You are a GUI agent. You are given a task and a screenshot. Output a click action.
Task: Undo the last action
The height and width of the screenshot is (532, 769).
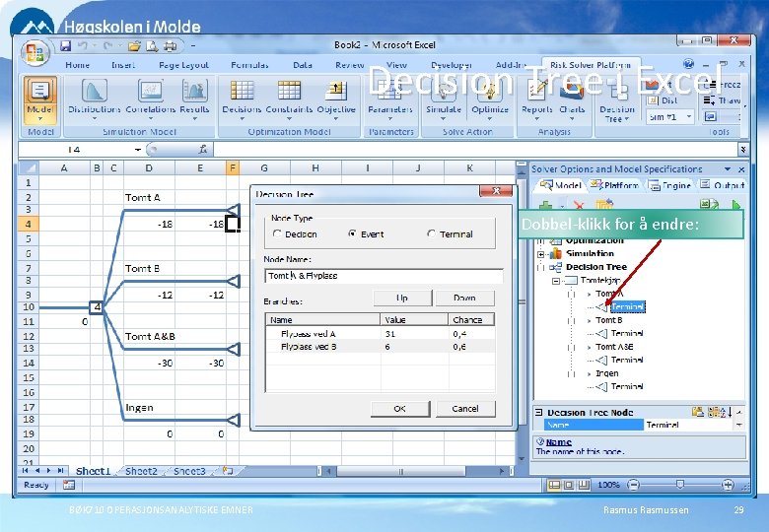[x=83, y=45]
